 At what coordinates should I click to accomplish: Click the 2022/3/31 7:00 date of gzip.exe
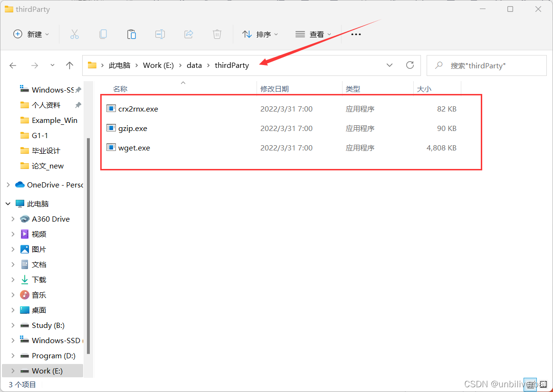pyautogui.click(x=286, y=128)
